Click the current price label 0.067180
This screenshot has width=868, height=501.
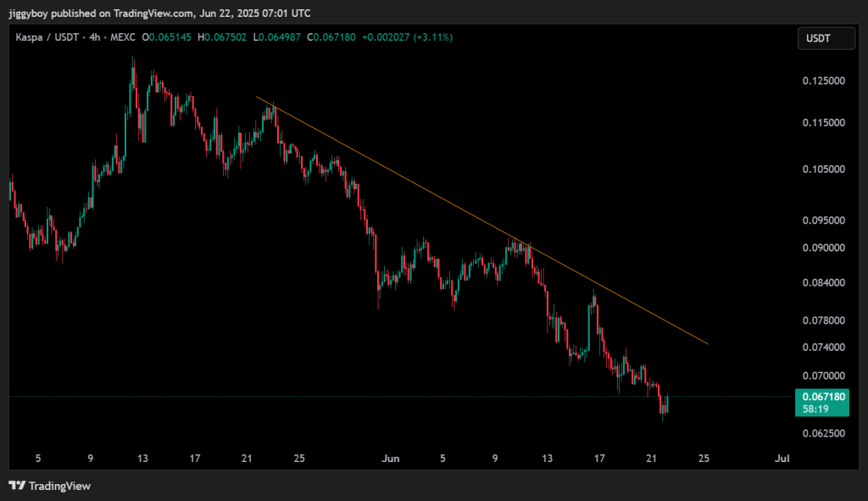[824, 397]
